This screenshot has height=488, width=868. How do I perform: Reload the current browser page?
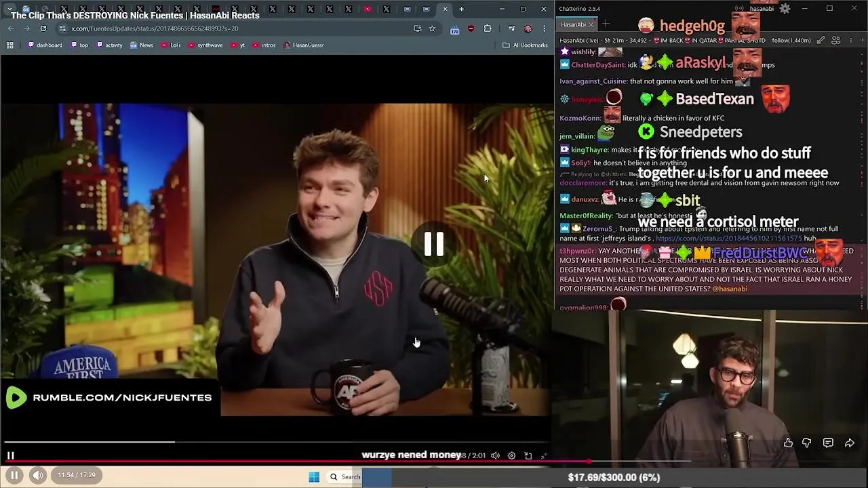(43, 28)
